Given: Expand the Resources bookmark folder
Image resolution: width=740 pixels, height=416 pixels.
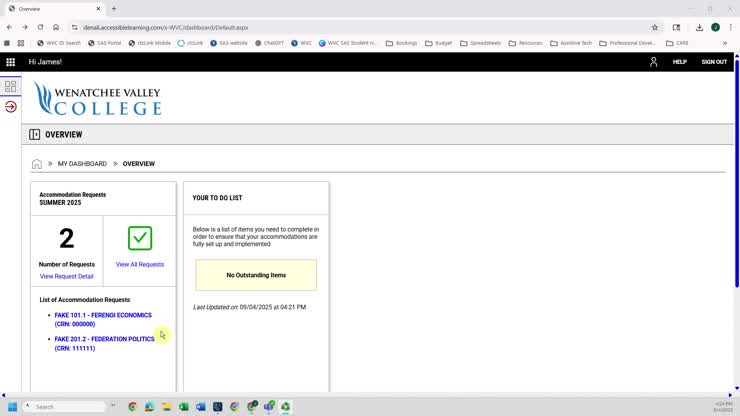Looking at the screenshot, I should [525, 43].
